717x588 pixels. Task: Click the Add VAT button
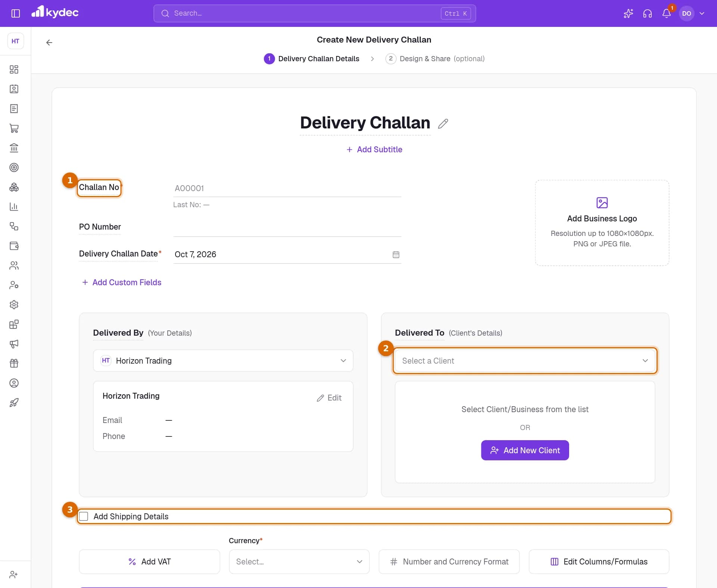(149, 561)
